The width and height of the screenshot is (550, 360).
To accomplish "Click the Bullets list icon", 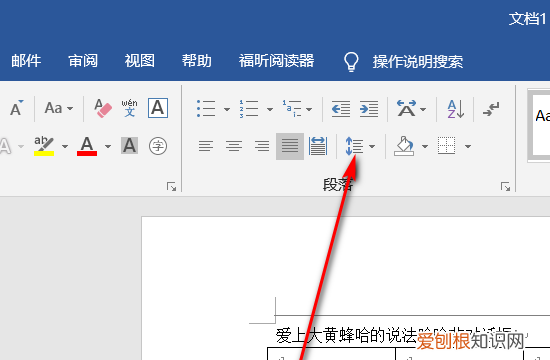I will click(x=206, y=108).
